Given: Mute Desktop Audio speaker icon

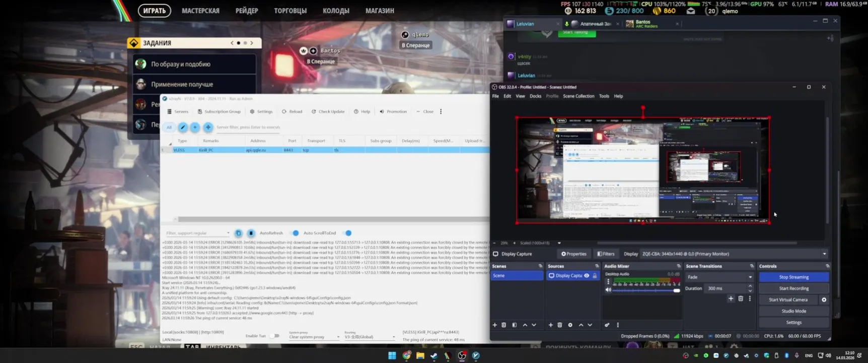Looking at the screenshot, I should (x=608, y=290).
